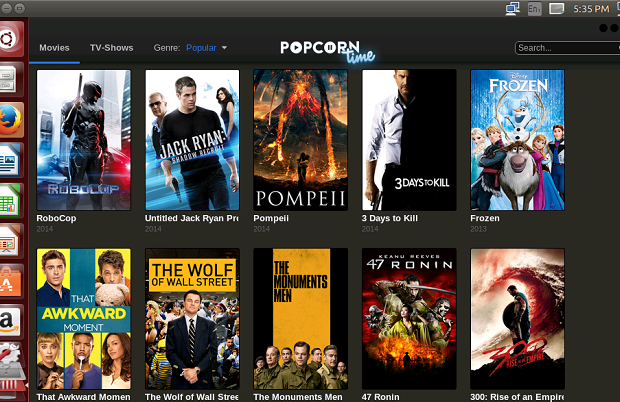Open the network indicator in top panel
This screenshot has height=402, width=620.
pos(512,9)
